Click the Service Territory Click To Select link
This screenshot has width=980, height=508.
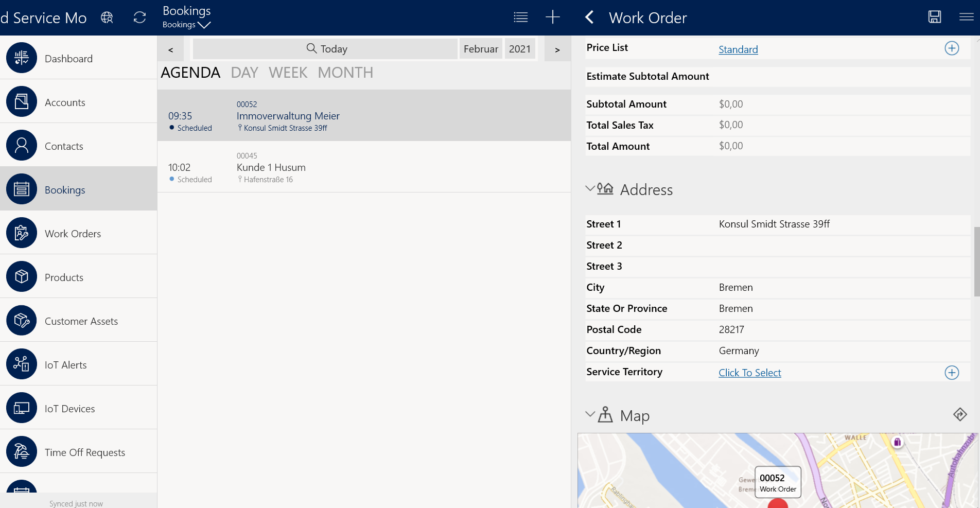[749, 373]
